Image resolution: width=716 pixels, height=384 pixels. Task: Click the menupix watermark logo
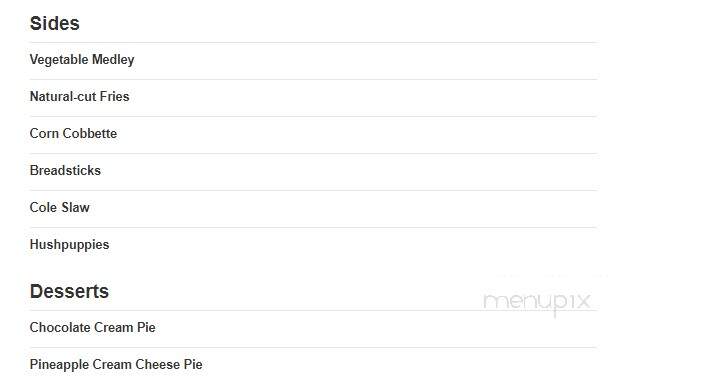click(537, 303)
